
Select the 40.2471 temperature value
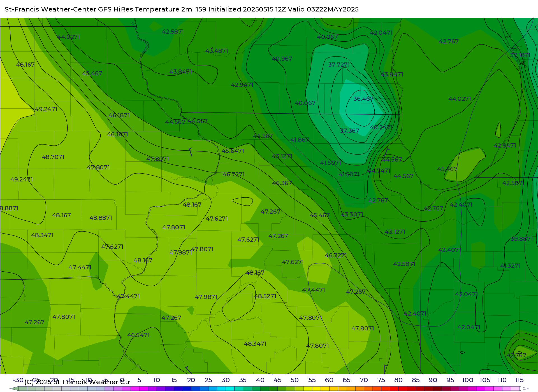[381, 127]
